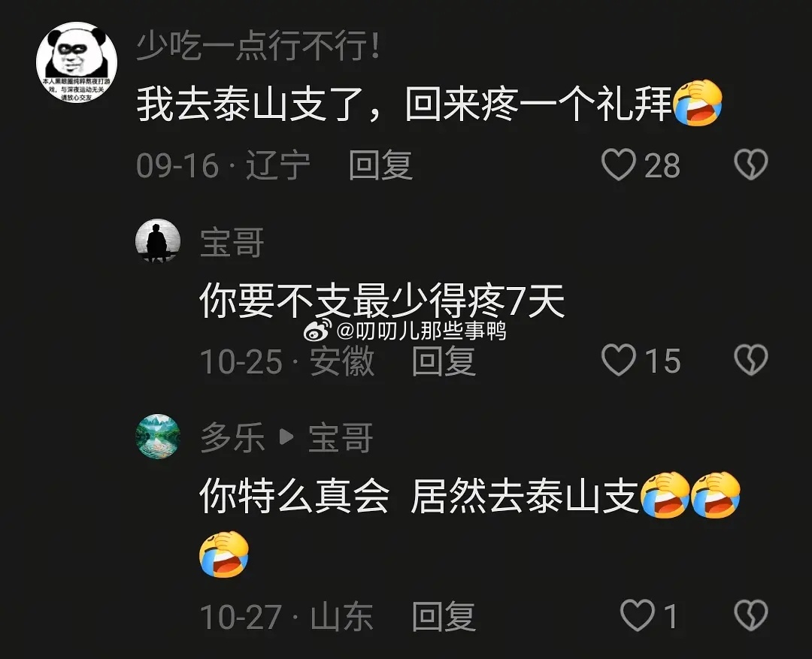The width and height of the screenshot is (812, 659).
Task: Like the comment with 28 likes
Action: click(x=618, y=165)
